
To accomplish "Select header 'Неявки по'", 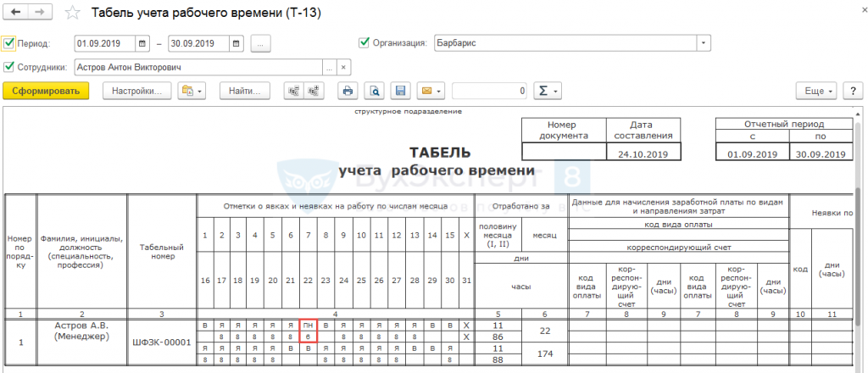I will (832, 212).
